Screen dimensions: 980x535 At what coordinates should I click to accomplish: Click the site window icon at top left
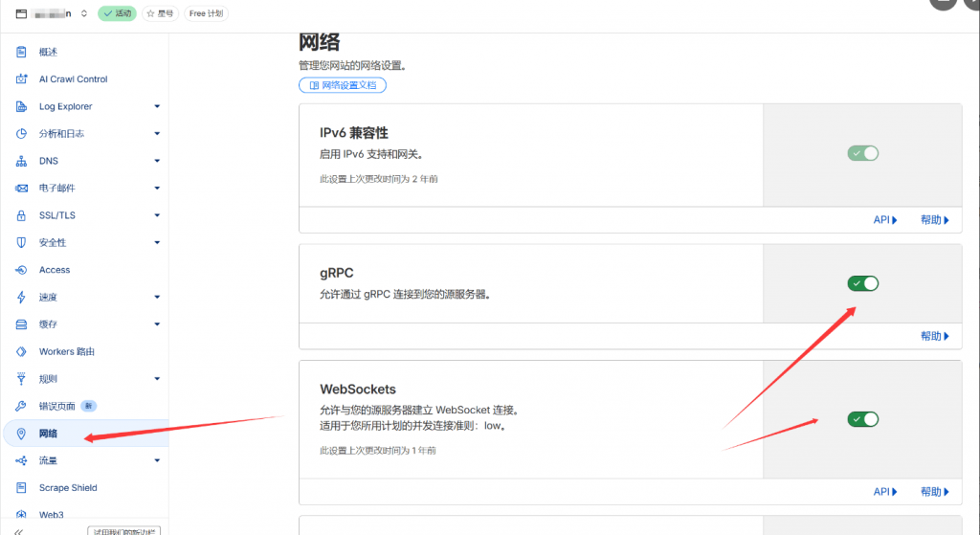(21, 13)
